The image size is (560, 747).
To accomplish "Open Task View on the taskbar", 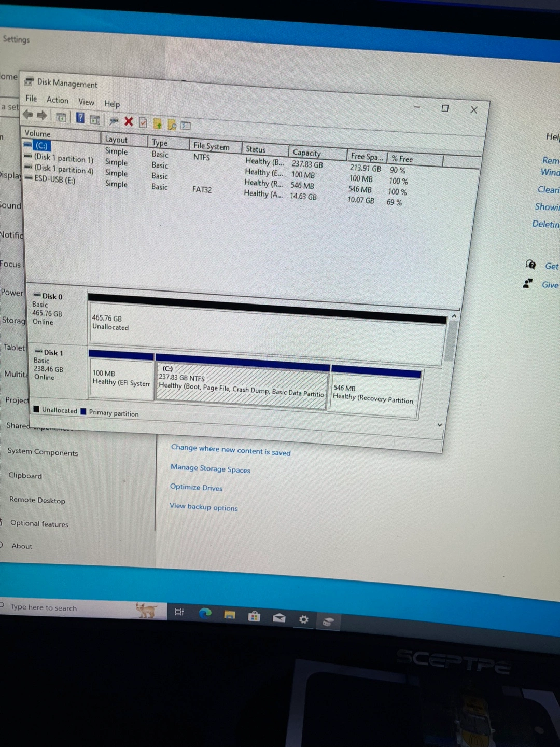I will click(x=179, y=612).
